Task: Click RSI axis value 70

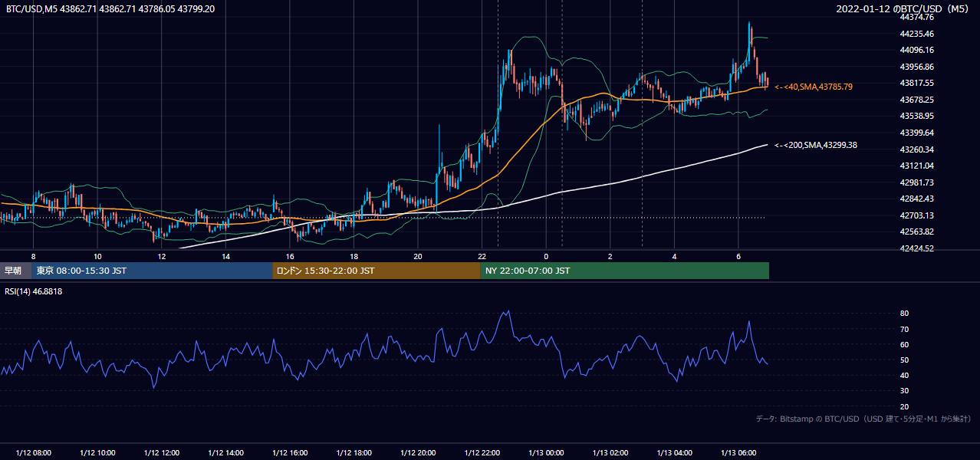Action: [x=905, y=329]
